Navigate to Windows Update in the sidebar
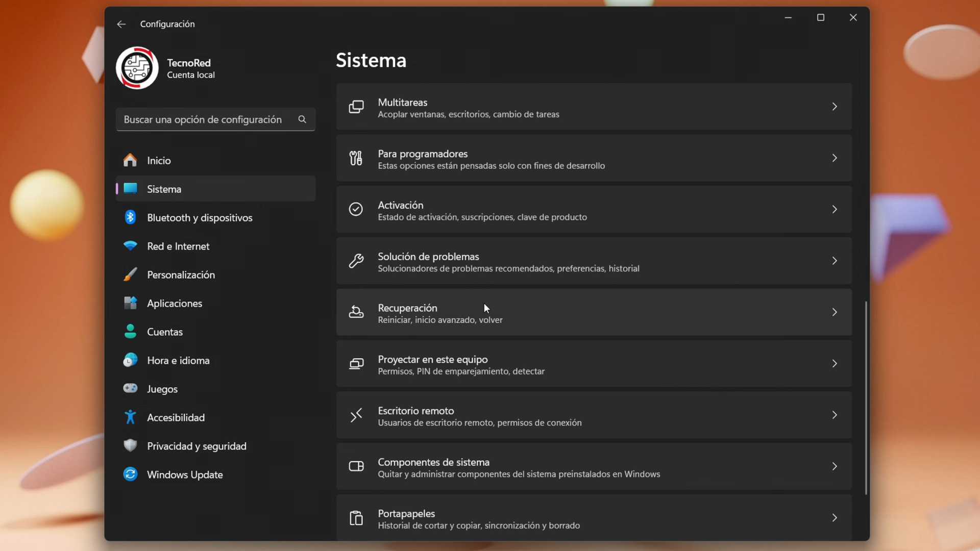980x551 pixels. [x=185, y=474]
